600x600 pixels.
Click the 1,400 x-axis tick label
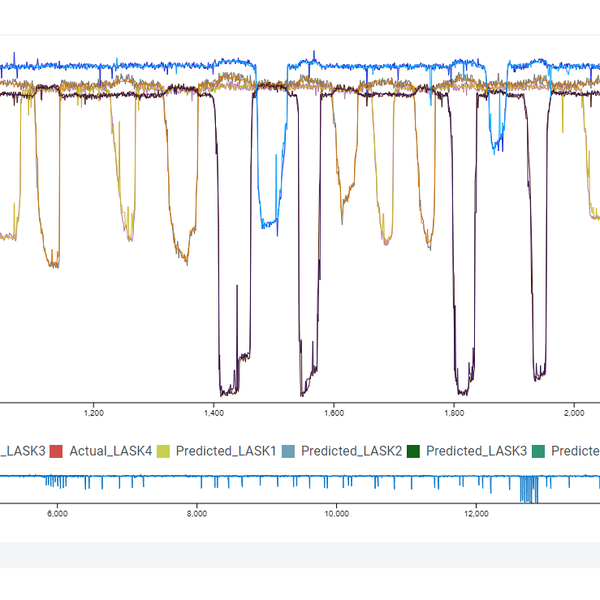click(214, 413)
